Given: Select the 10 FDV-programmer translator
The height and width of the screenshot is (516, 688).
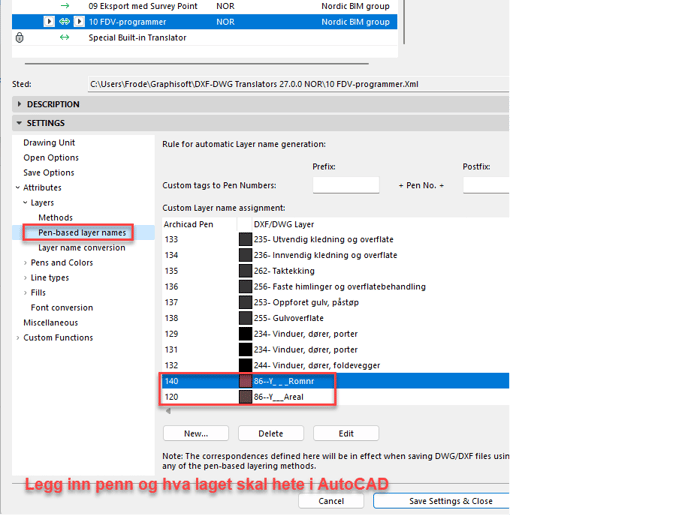Looking at the screenshot, I should click(204, 22).
